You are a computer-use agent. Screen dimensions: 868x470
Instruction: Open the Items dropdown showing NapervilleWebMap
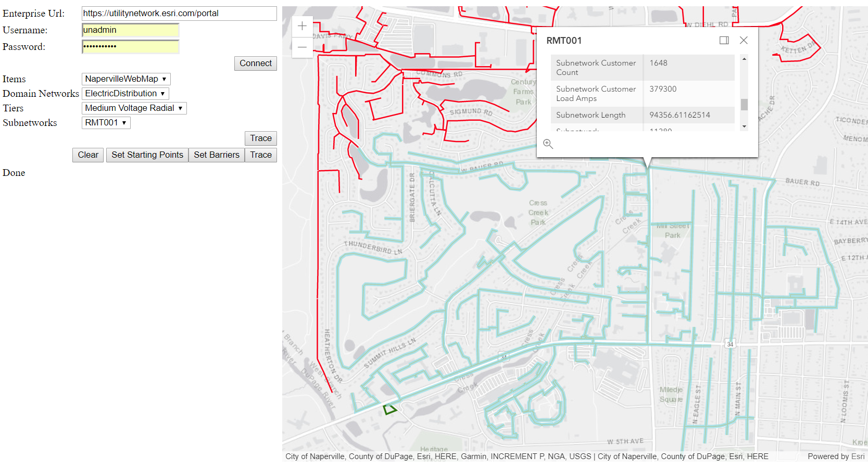click(126, 79)
